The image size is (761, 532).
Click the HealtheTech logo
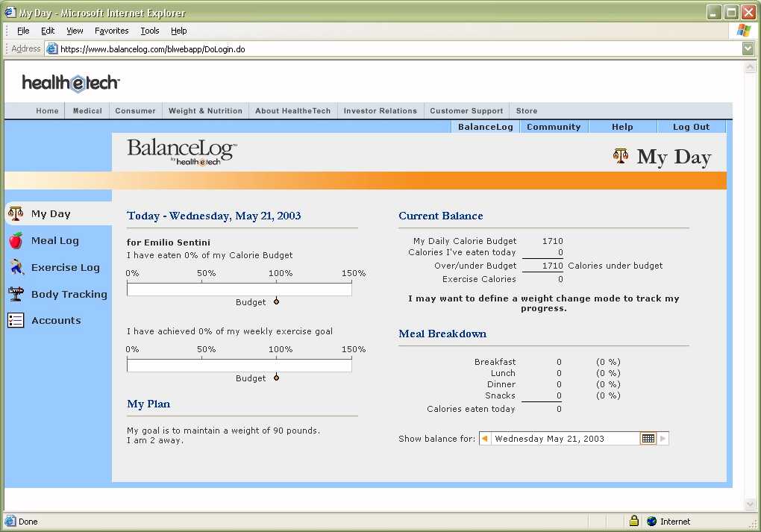point(70,83)
